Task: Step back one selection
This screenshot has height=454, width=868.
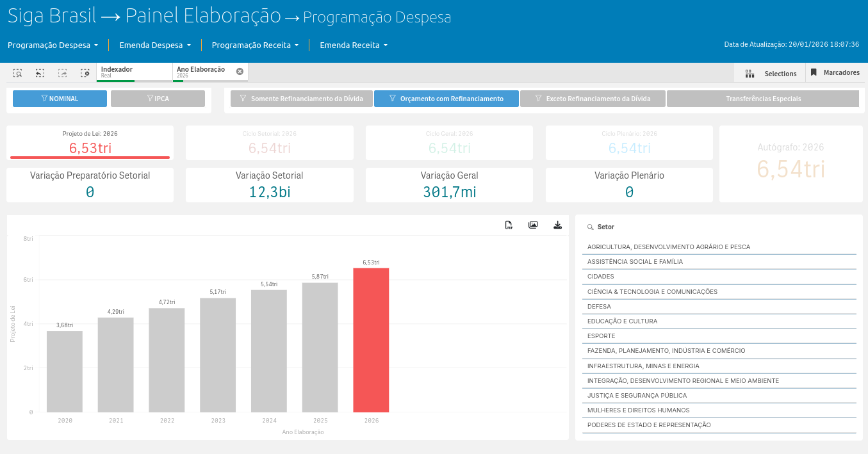Action: tap(40, 73)
